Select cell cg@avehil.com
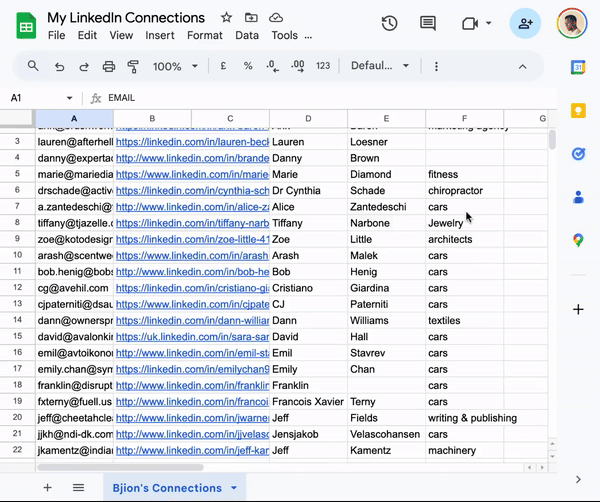The width and height of the screenshot is (600, 502). 74,288
